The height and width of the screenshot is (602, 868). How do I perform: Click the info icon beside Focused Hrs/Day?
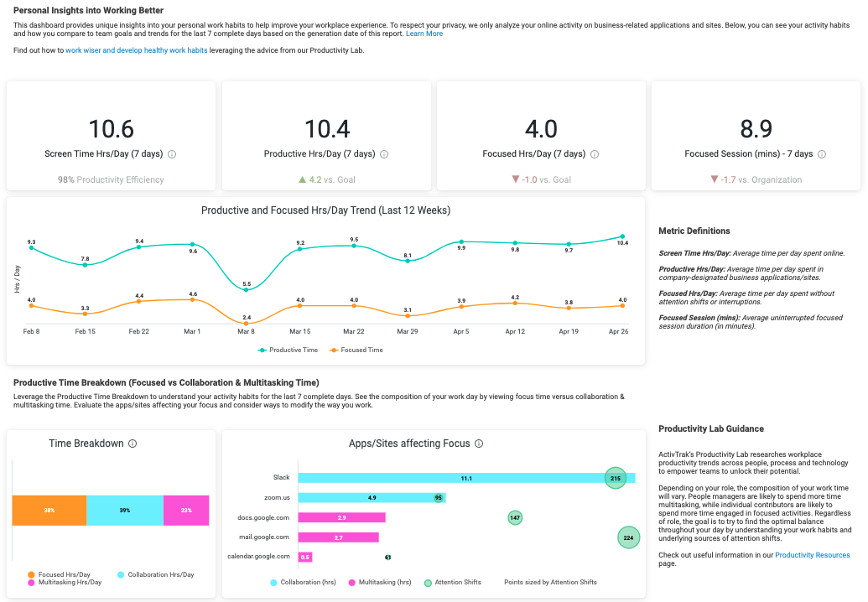point(595,154)
